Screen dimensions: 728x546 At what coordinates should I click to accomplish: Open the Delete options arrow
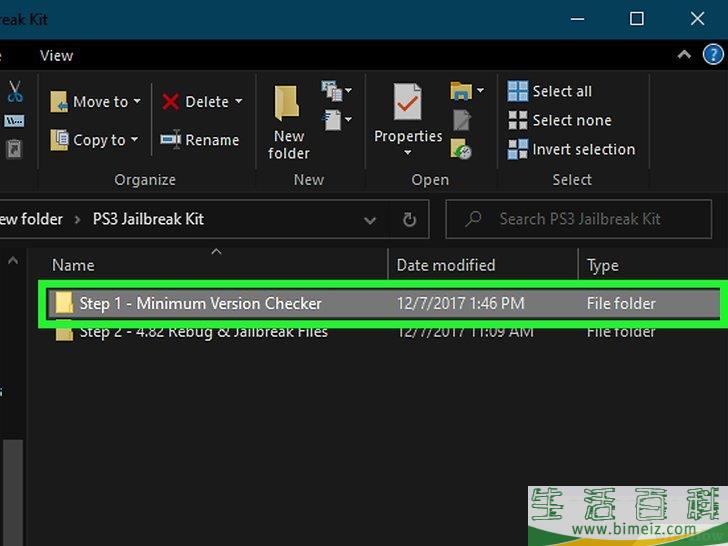[x=239, y=101]
